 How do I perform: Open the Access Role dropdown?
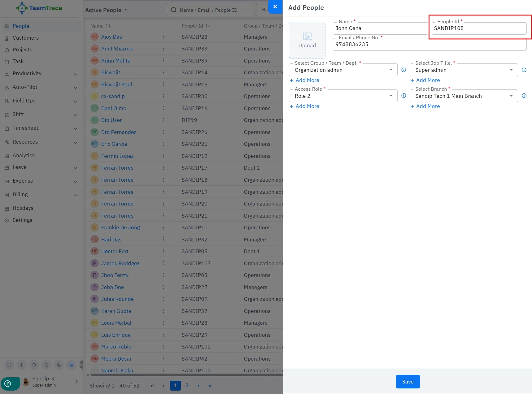coord(343,96)
